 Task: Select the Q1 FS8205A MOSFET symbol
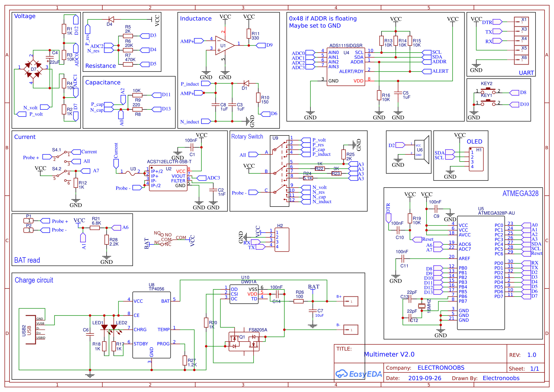[244, 342]
